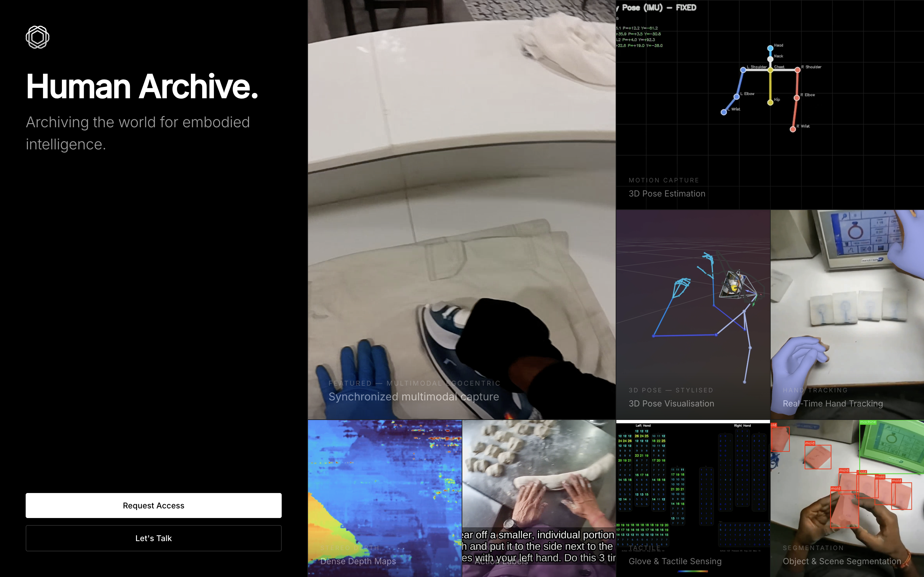Viewport: 924px width, 577px height.
Task: Click the L Wrist joint node
Action: (x=723, y=112)
